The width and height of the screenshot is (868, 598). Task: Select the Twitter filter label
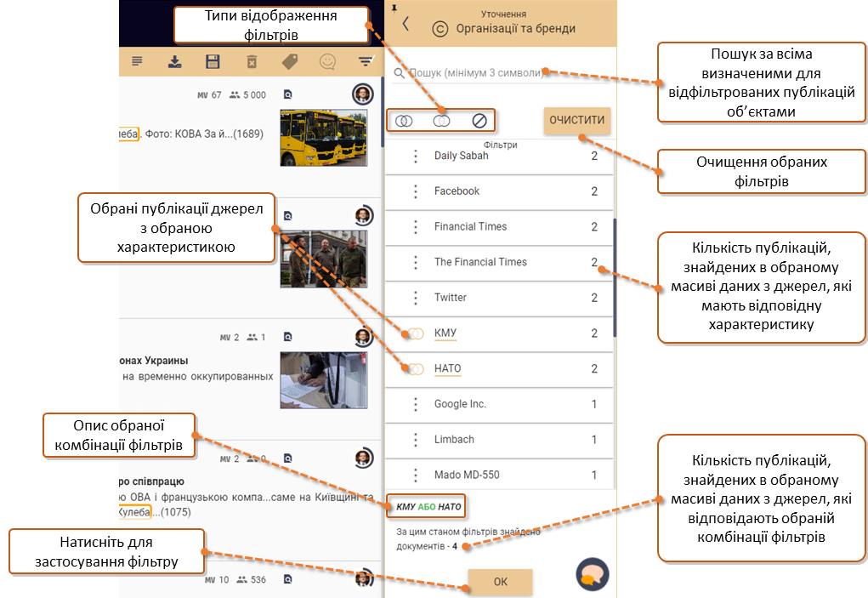(x=450, y=298)
